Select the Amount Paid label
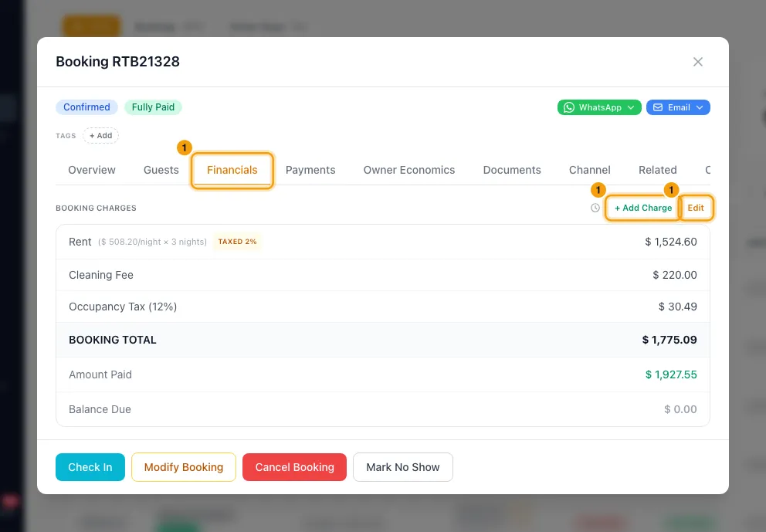The image size is (766, 532). pyautogui.click(x=100, y=374)
